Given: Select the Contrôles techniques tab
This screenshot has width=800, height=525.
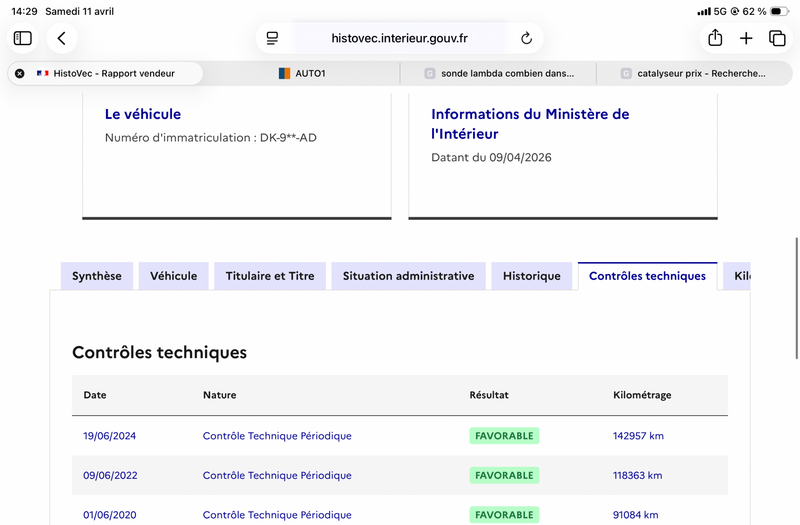Looking at the screenshot, I should pos(647,276).
